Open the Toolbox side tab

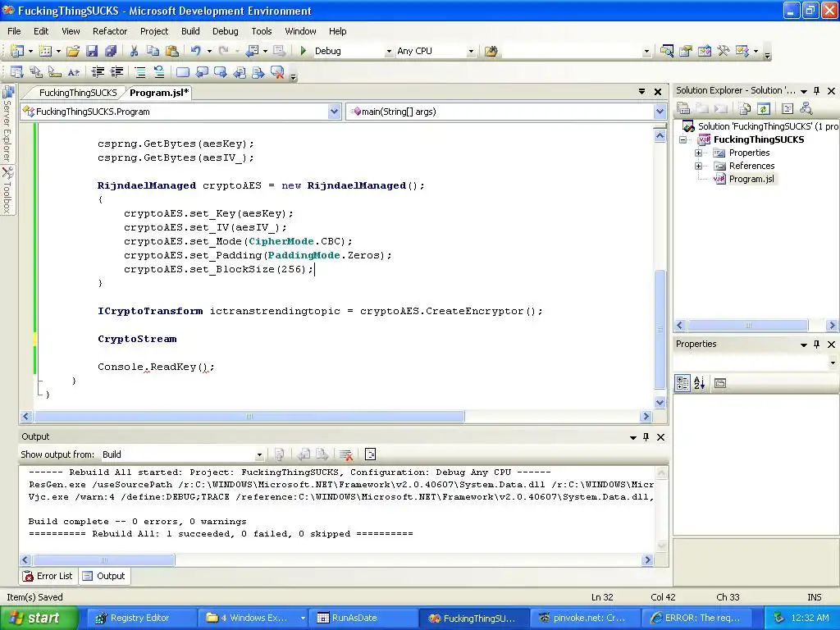click(x=7, y=190)
